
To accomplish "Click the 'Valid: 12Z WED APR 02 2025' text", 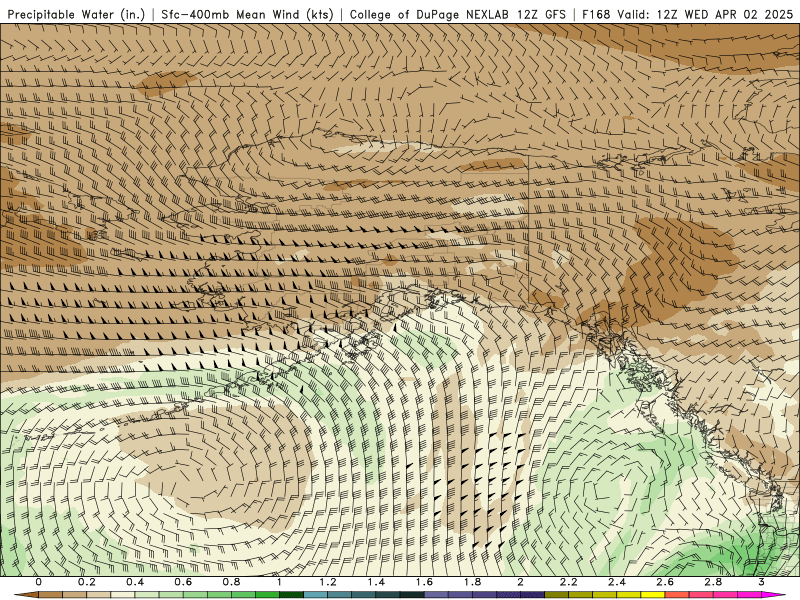I will point(705,14).
